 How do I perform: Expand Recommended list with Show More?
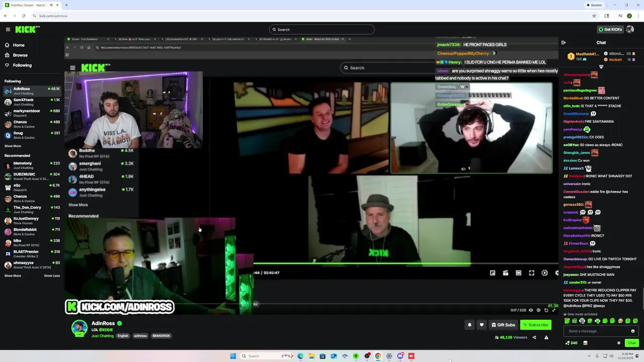pos(13,276)
